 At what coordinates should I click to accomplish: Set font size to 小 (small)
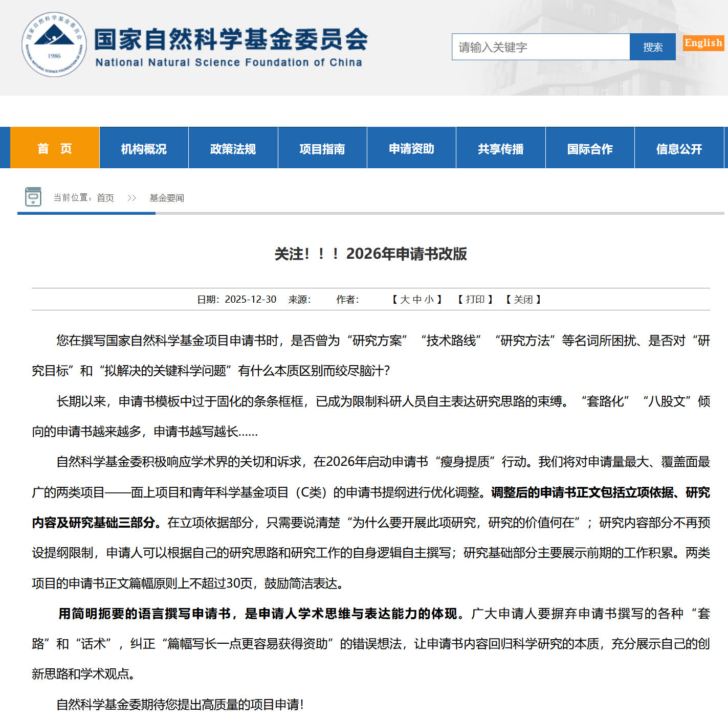coord(429,300)
